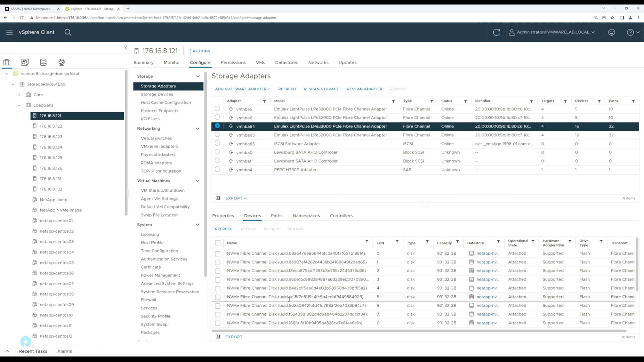Switch to the Paths sub-tab
This screenshot has width=644, height=362.
[276, 216]
